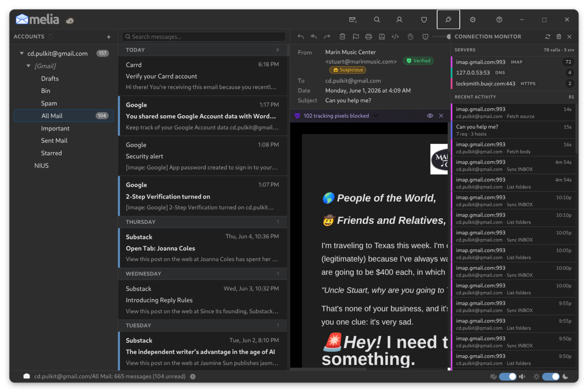Forward the message
The width and height of the screenshot is (588, 392).
coord(327,37)
